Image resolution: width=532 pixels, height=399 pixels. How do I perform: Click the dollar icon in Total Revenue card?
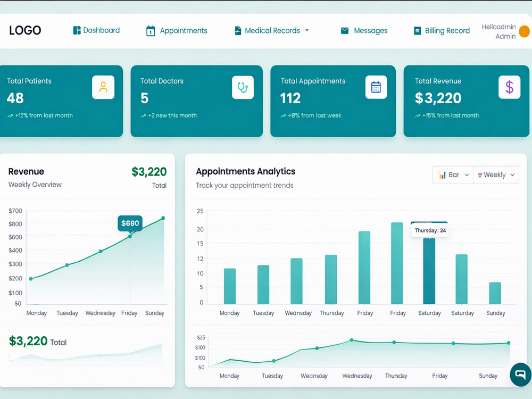[509, 87]
